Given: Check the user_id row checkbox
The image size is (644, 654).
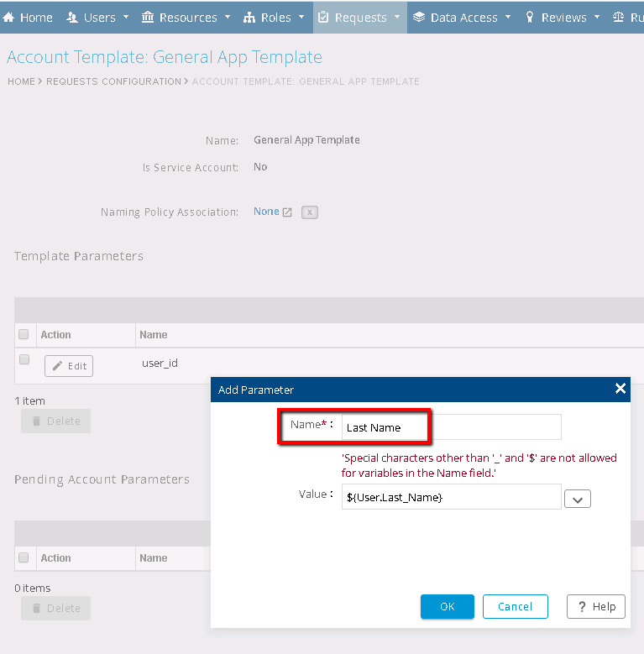Looking at the screenshot, I should [24, 359].
